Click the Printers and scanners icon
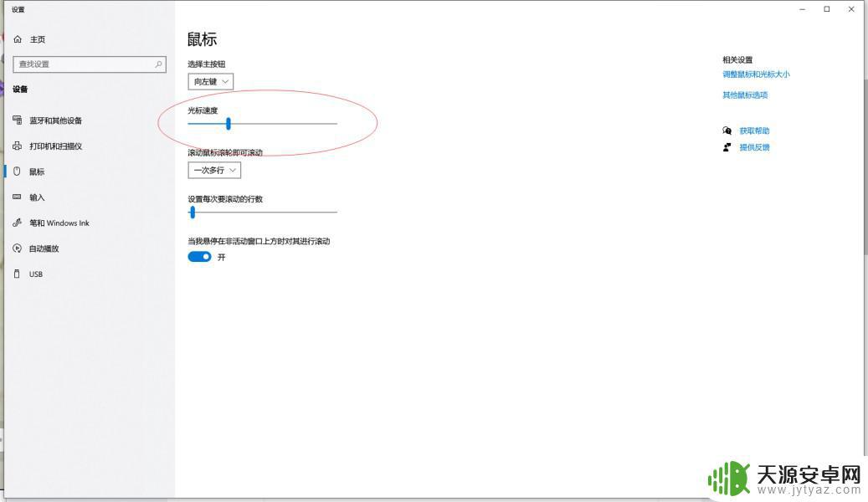This screenshot has width=868, height=502. point(18,146)
